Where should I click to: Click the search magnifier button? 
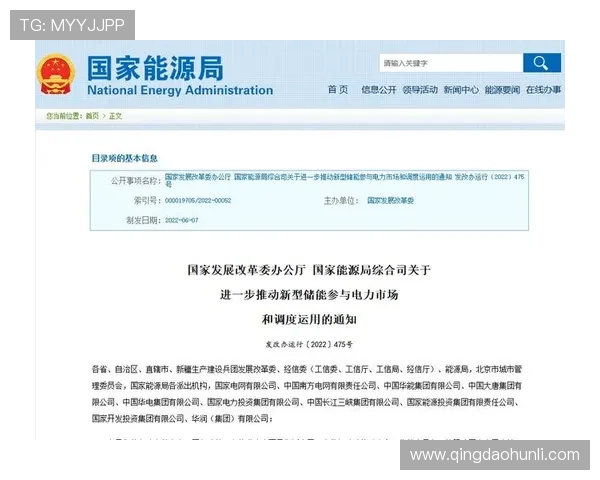pyautogui.click(x=541, y=63)
